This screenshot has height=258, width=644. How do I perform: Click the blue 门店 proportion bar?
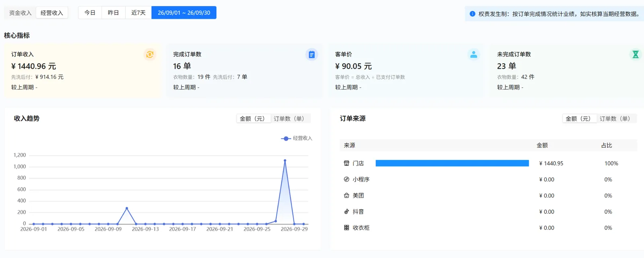tap(452, 163)
